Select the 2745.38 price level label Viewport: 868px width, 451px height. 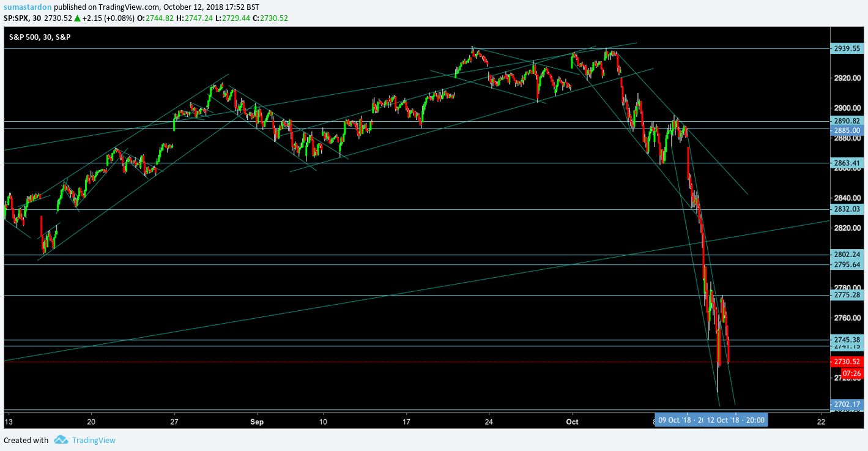coord(847,340)
